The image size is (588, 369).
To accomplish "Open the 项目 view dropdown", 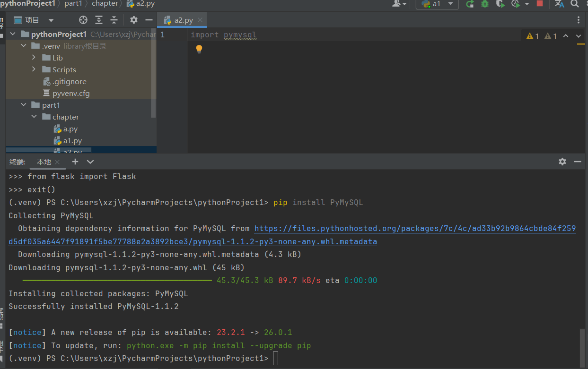I will pos(34,20).
